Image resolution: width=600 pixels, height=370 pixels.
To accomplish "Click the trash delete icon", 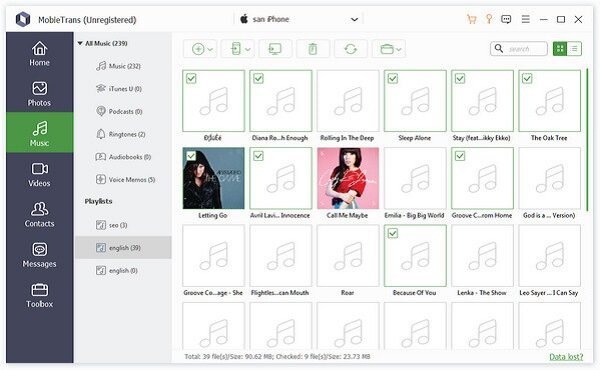I will pos(313,49).
